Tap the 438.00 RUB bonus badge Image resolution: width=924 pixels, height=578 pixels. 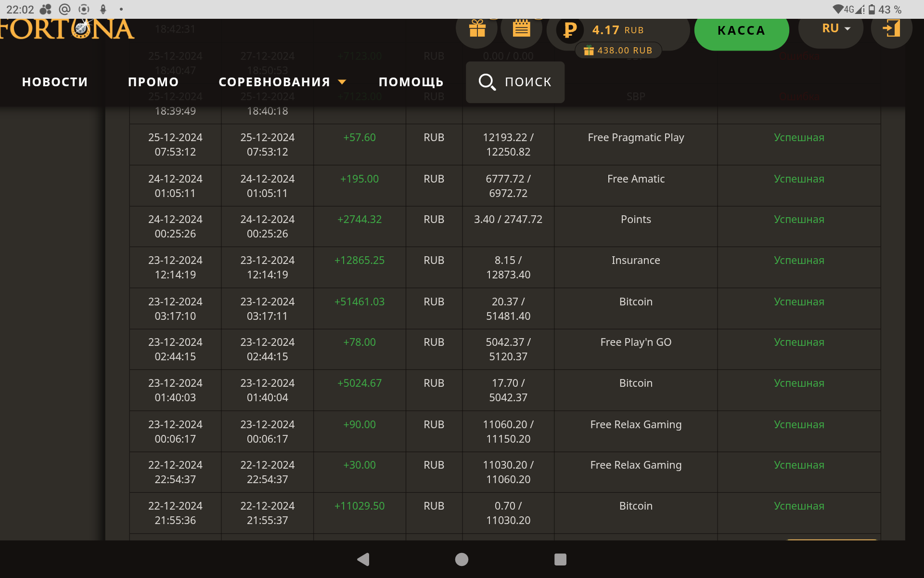618,51
